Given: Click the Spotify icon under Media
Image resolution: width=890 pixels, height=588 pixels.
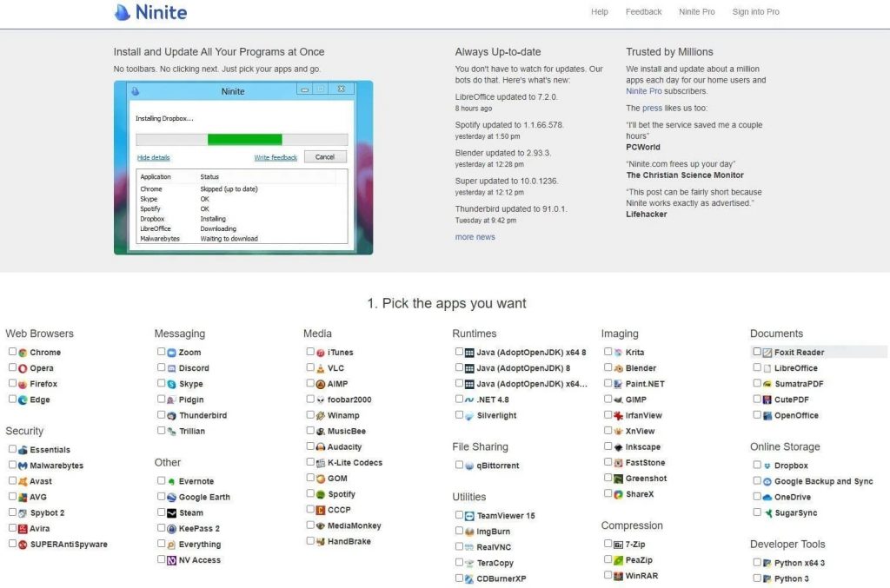Looking at the screenshot, I should click(x=321, y=494).
